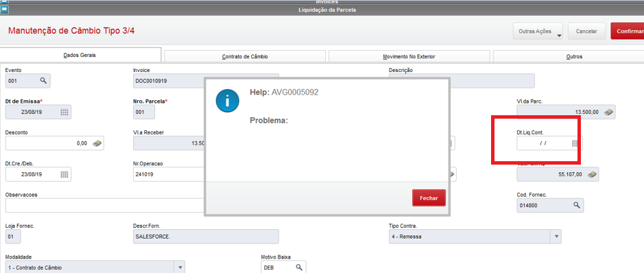Click the Invoice field DOC0010919
Image resolution: width=644 pixels, height=273 pixels.
click(169, 81)
